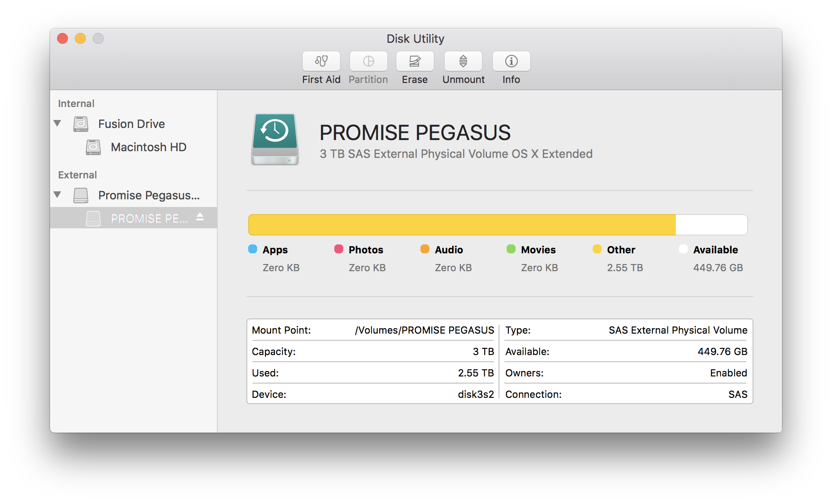This screenshot has height=504, width=832.
Task: Click the Unmount toolbar icon
Action: 463,62
